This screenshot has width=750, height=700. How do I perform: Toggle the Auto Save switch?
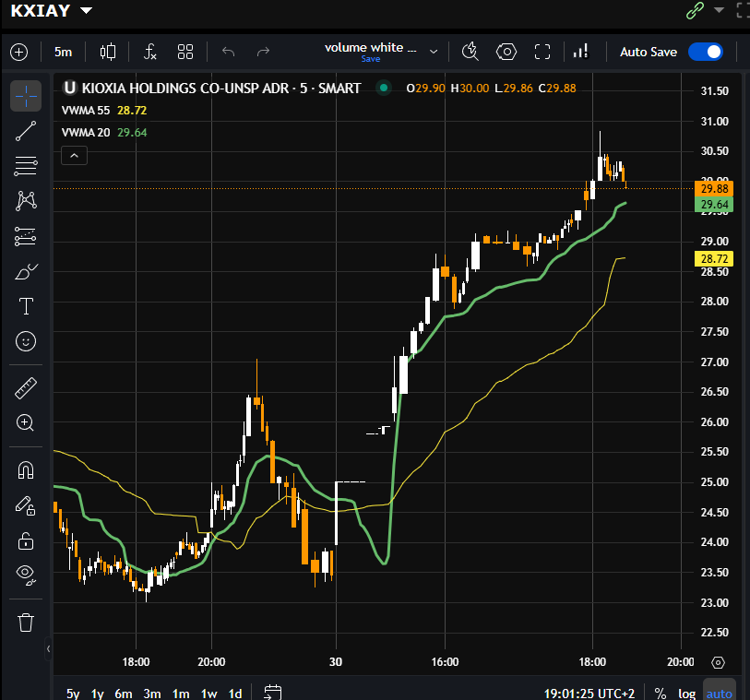pyautogui.click(x=706, y=52)
